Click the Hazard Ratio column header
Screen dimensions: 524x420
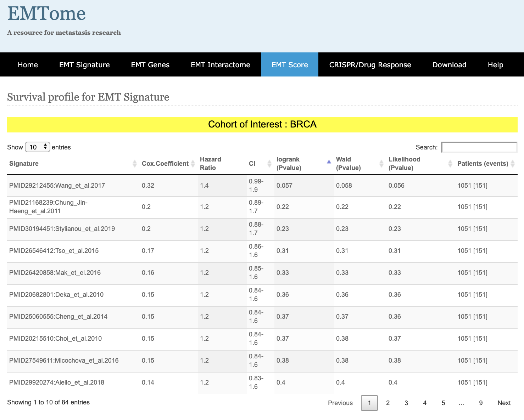pos(211,164)
